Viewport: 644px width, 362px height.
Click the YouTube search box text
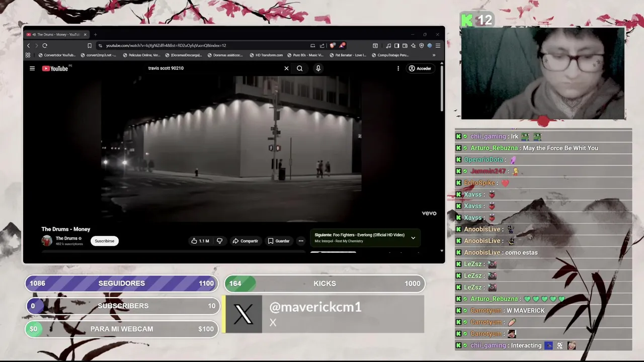click(166, 68)
